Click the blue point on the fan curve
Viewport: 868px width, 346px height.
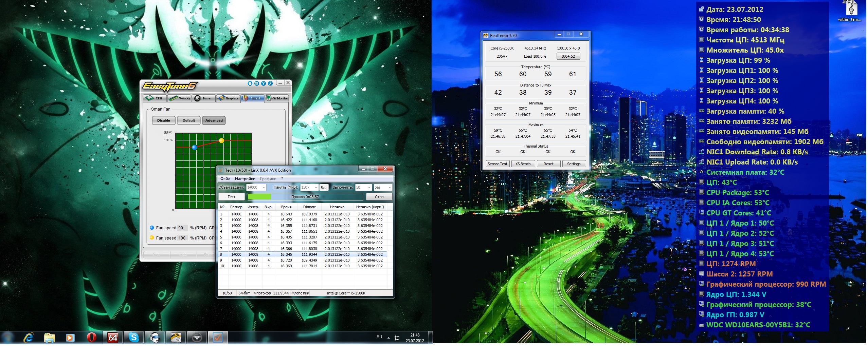point(194,147)
